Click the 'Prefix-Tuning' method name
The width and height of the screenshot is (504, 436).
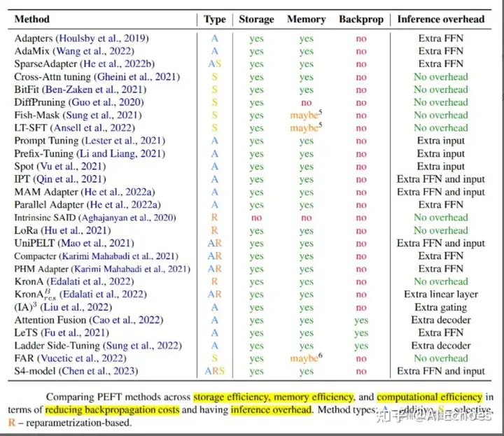click(x=43, y=153)
